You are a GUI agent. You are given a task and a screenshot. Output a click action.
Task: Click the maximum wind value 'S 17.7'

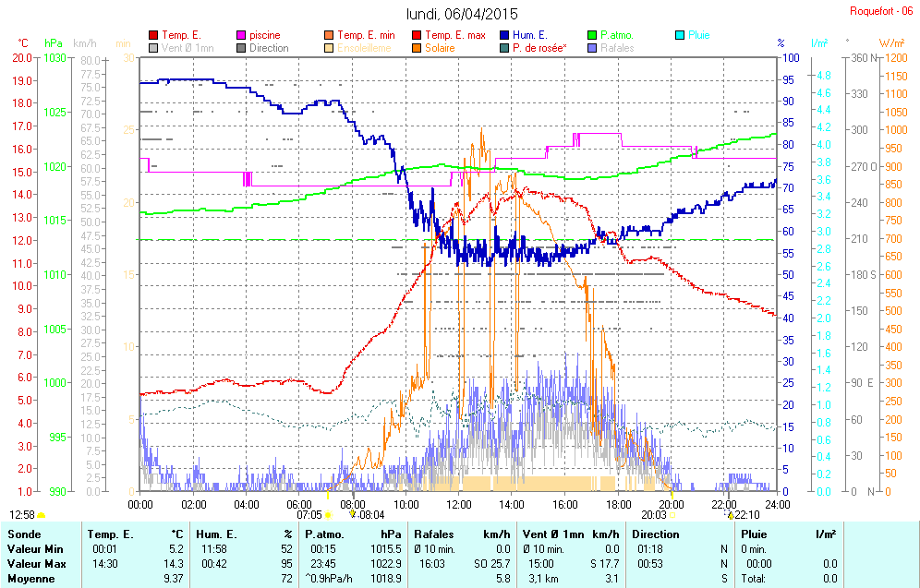click(605, 564)
